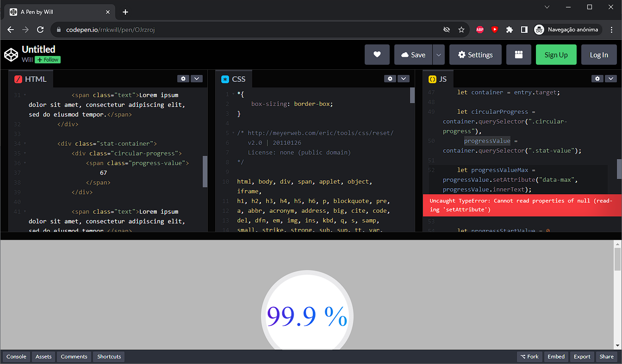Click the Sign Up button
This screenshot has height=364, width=622.
click(556, 54)
